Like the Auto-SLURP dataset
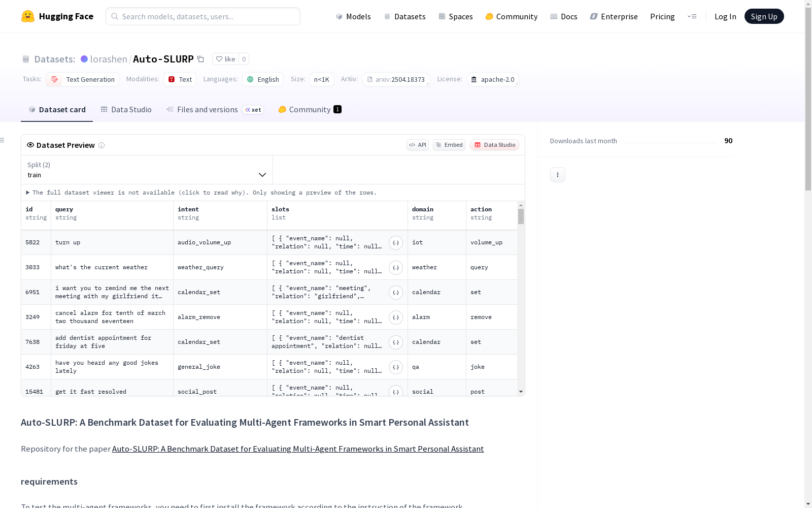The width and height of the screenshot is (812, 508). pyautogui.click(x=225, y=59)
